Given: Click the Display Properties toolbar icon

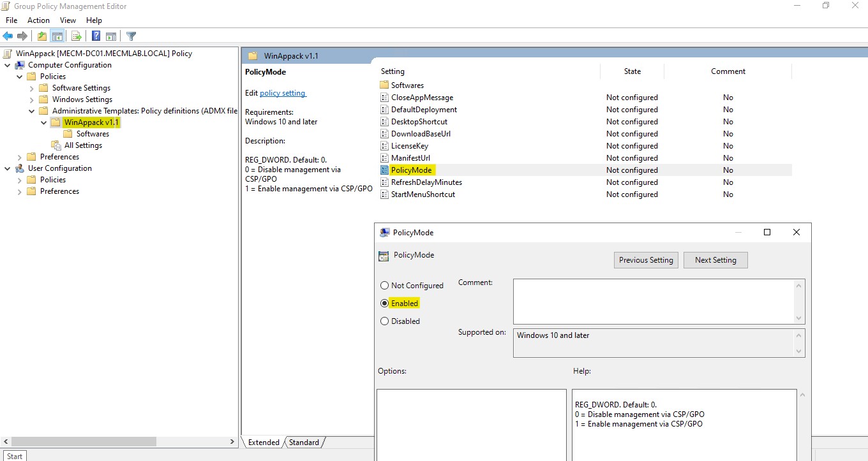Looking at the screenshot, I should pos(112,36).
